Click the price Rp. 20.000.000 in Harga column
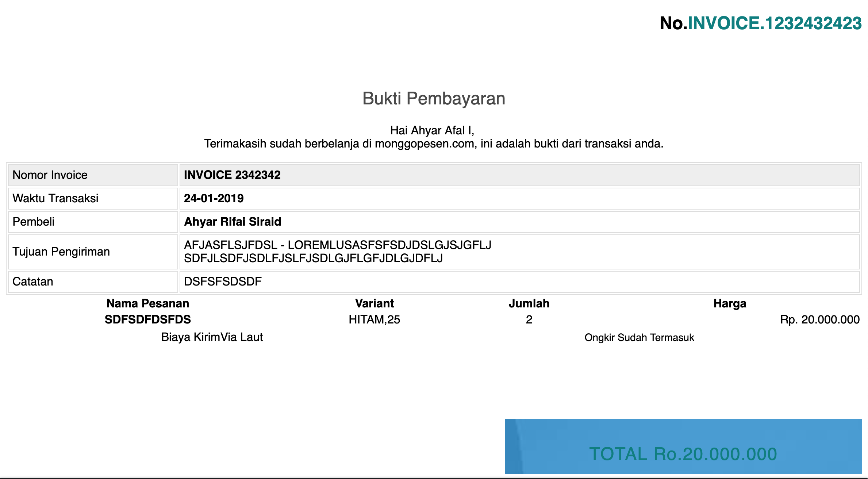 pyautogui.click(x=820, y=319)
